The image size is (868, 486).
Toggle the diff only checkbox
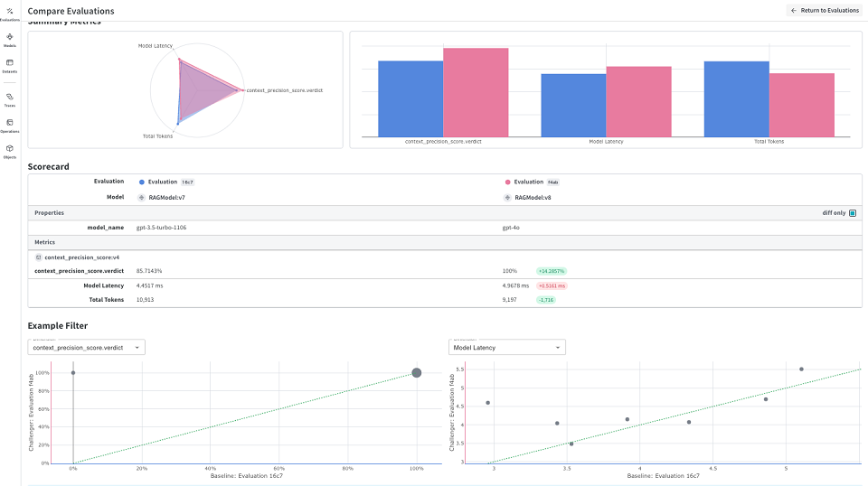tap(852, 213)
